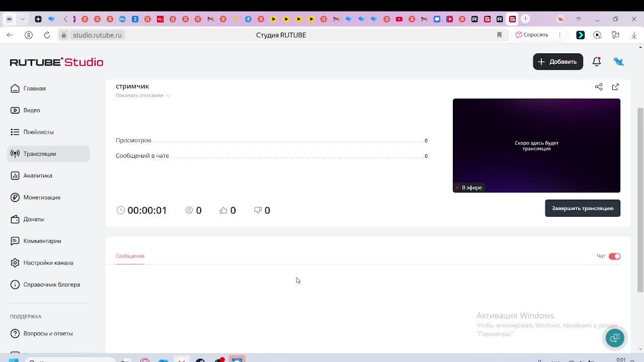The width and height of the screenshot is (644, 362).
Task: Expand the tab list dropdown arrow
Action: [x=22, y=19]
